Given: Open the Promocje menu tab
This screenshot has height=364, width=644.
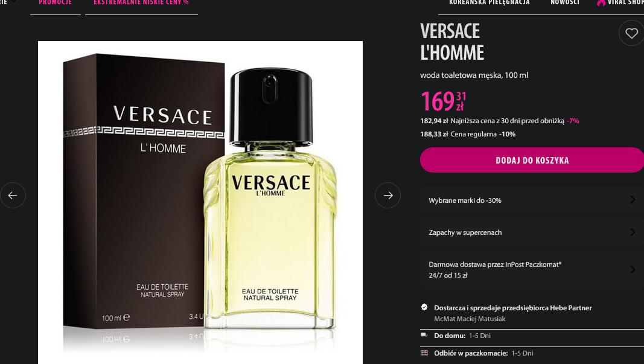Looking at the screenshot, I should coord(56,3).
